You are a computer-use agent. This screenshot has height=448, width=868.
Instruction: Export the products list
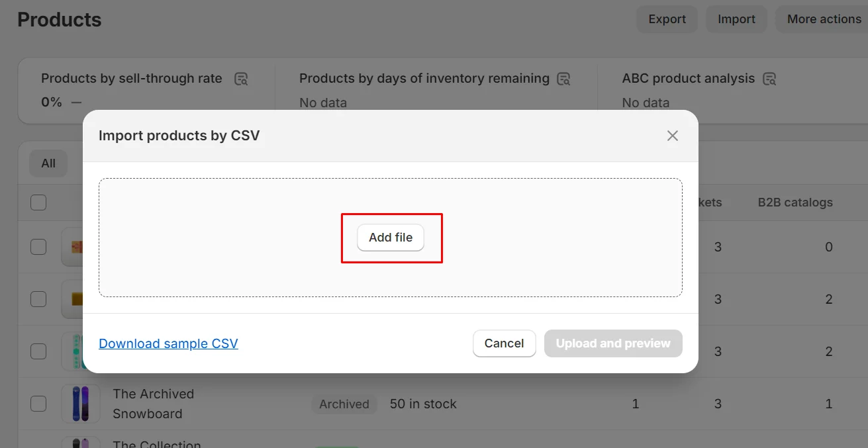667,19
